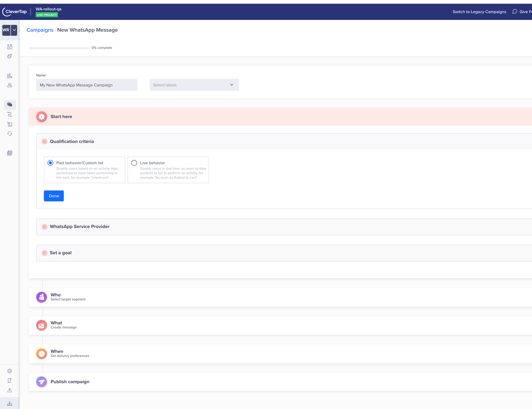Open the Select labels dropdown
Screen dimensions: 532x409
click(x=194, y=85)
